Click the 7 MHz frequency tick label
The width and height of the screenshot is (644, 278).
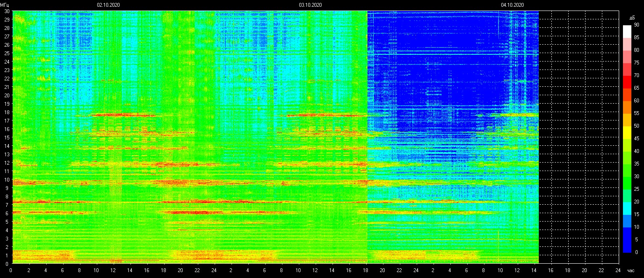6,205
